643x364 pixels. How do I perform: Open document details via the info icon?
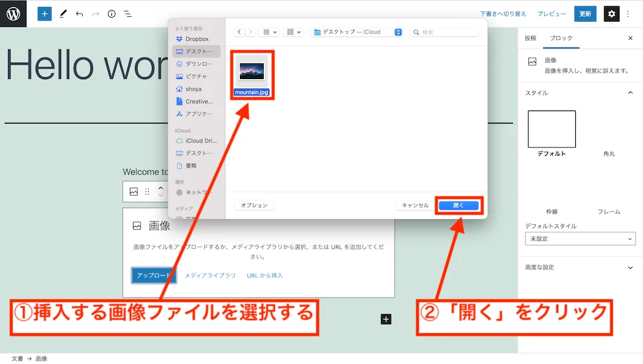click(111, 13)
